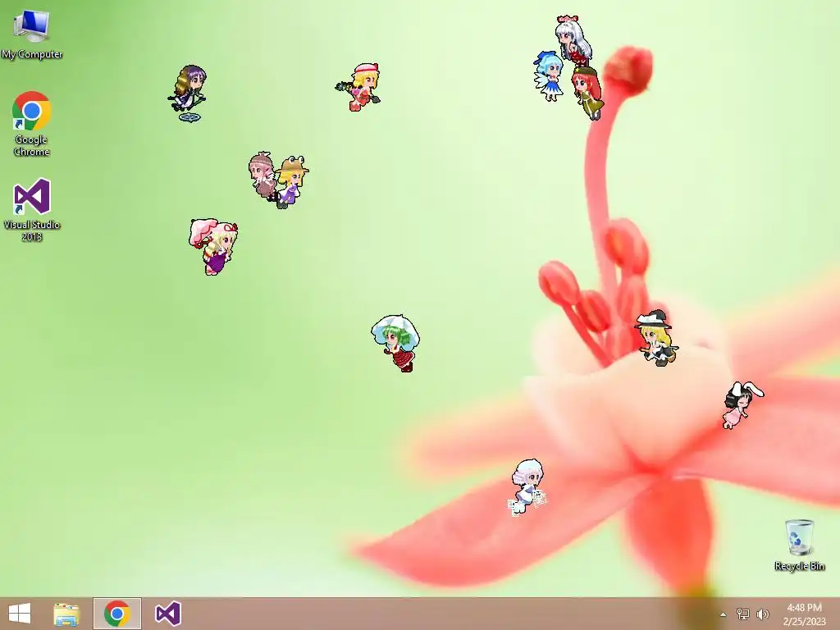Open the Windows Start button
This screenshot has height=630, width=840.
(x=20, y=614)
